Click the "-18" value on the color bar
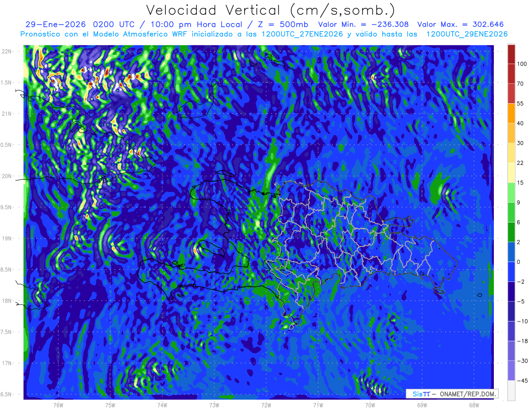Image resolution: width=532 pixels, height=411 pixels. [x=522, y=341]
